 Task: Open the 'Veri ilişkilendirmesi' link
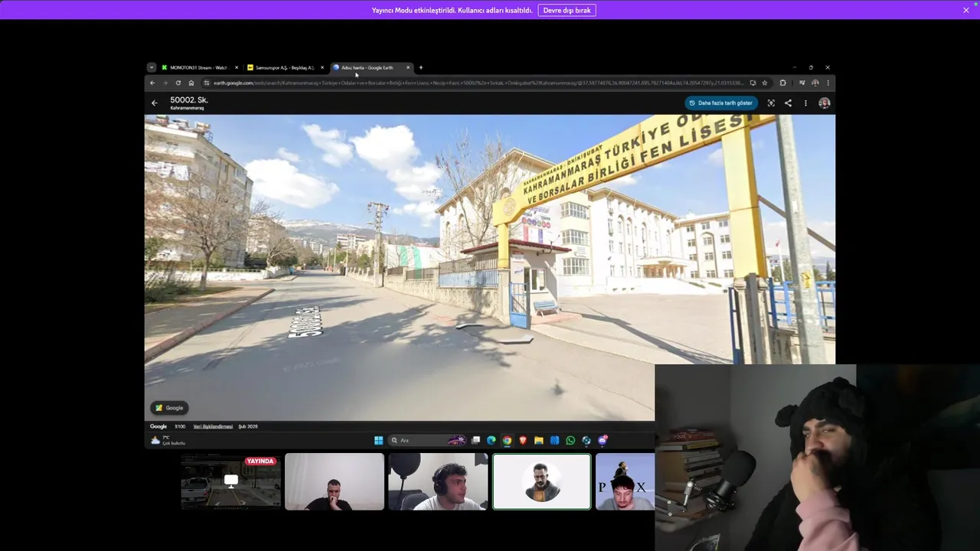[213, 426]
